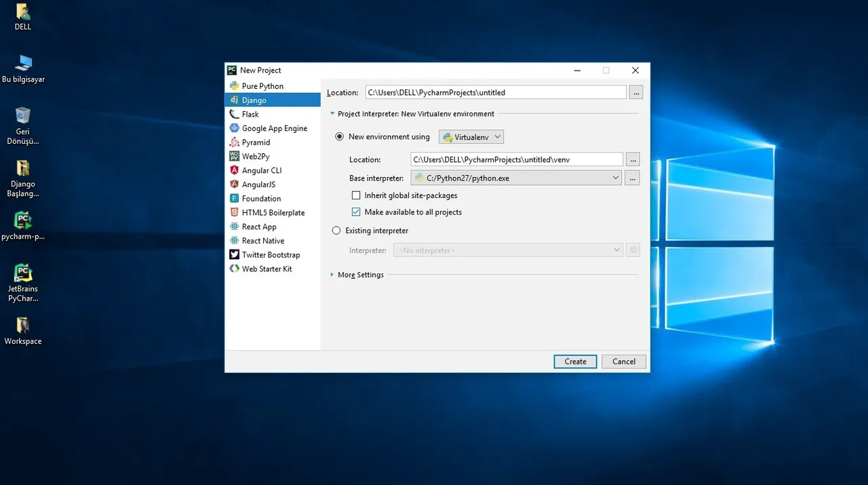Browse for Base interpreter with ellipsis button

coord(632,178)
